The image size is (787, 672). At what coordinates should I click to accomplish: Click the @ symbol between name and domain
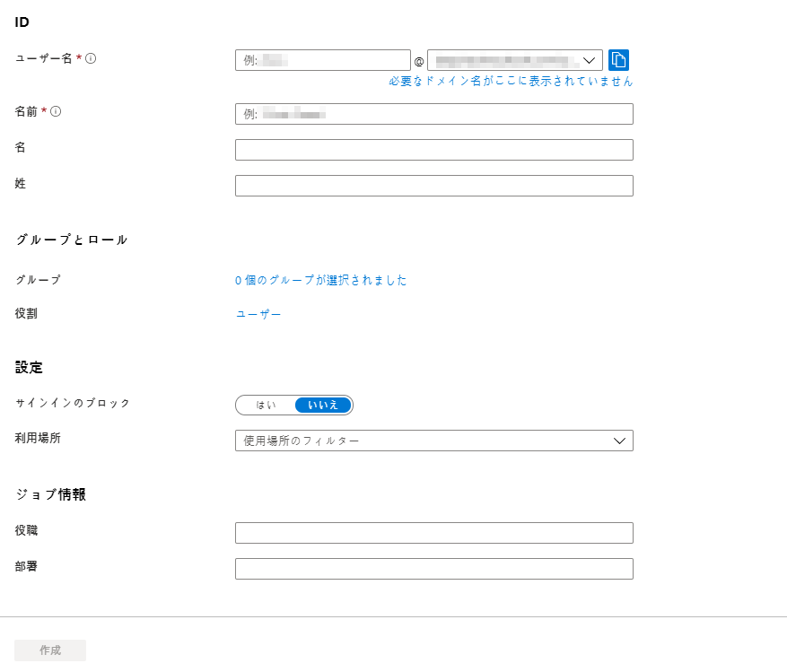[419, 61]
